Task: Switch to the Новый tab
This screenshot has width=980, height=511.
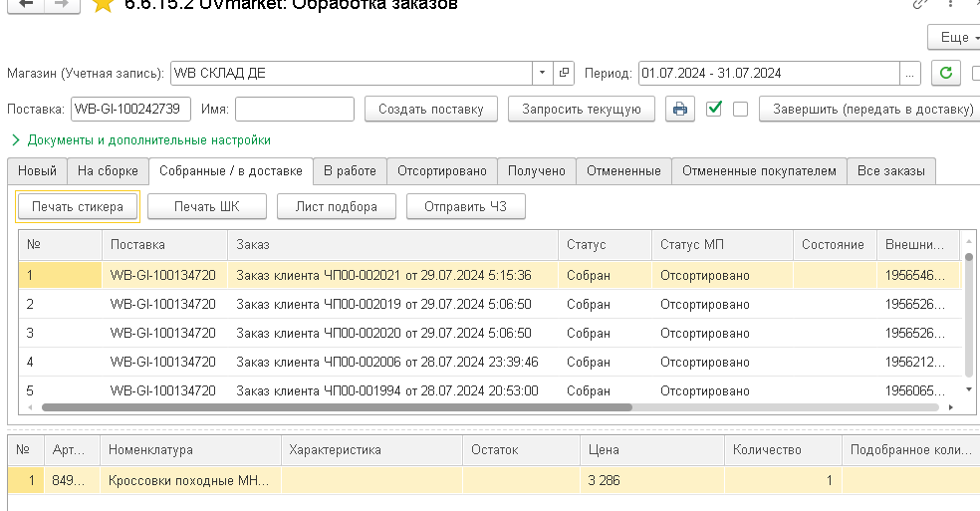Action: (38, 170)
